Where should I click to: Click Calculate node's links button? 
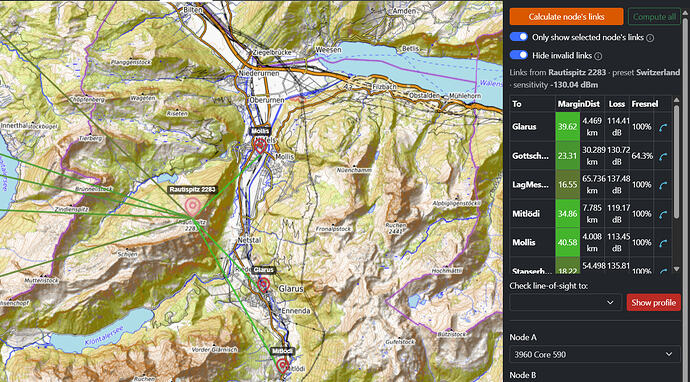click(566, 17)
